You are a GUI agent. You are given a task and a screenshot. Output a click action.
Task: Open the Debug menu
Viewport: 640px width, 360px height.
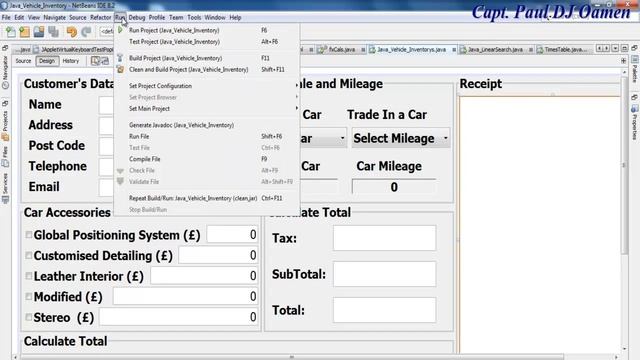pyautogui.click(x=137, y=18)
